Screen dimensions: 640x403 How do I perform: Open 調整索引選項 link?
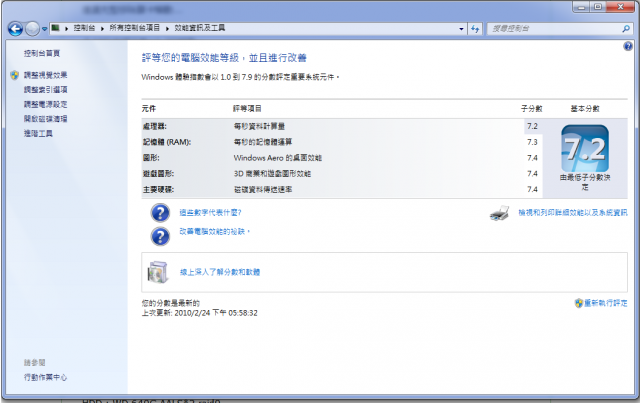[45, 89]
